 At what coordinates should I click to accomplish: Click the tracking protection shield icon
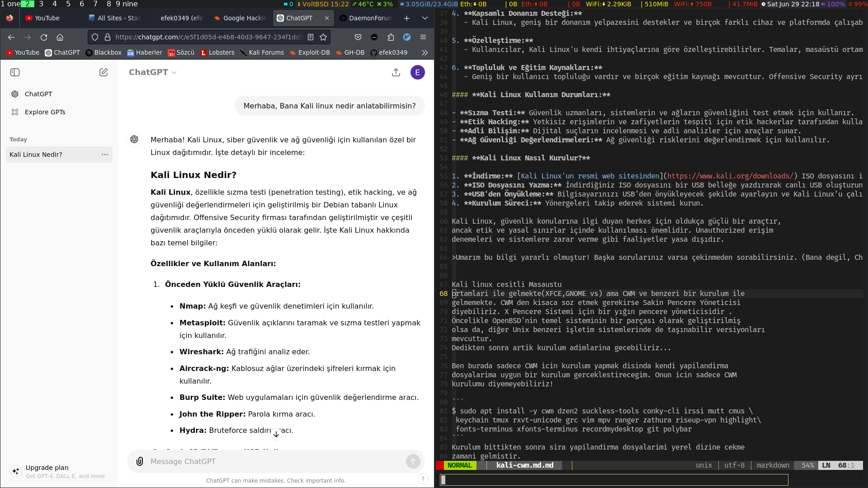point(95,37)
